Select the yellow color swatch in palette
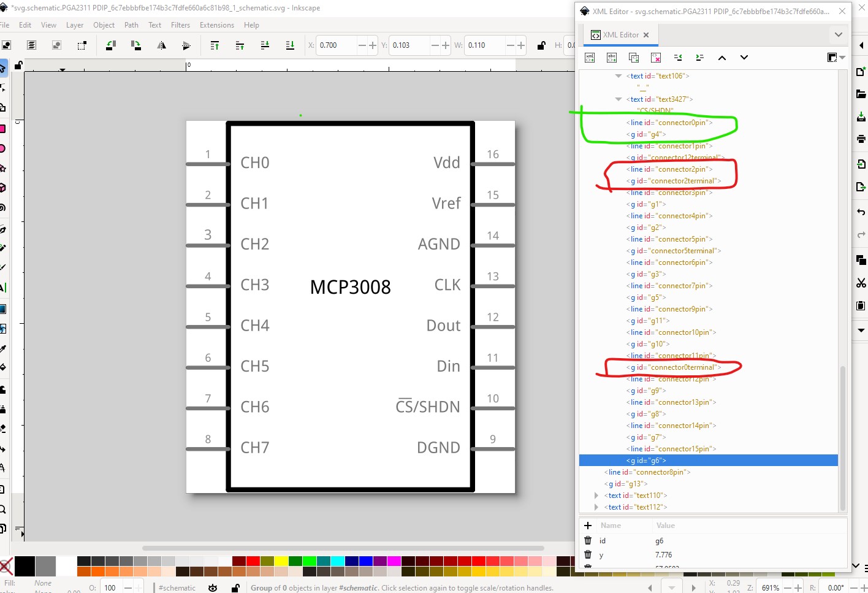The width and height of the screenshot is (868, 593). 281,561
